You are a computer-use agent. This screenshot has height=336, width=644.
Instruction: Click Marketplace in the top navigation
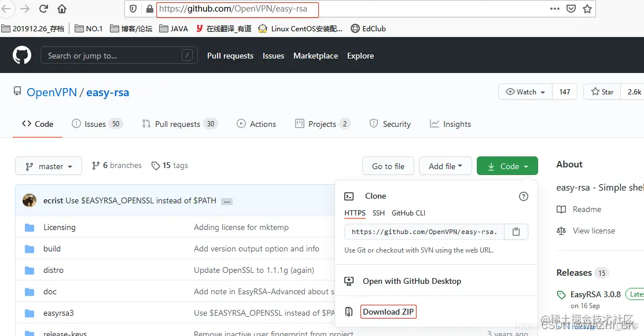pos(315,56)
